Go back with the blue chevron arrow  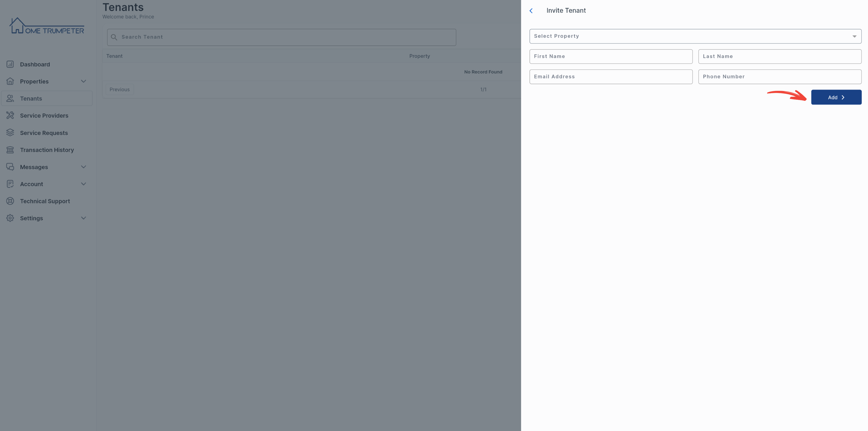point(531,11)
